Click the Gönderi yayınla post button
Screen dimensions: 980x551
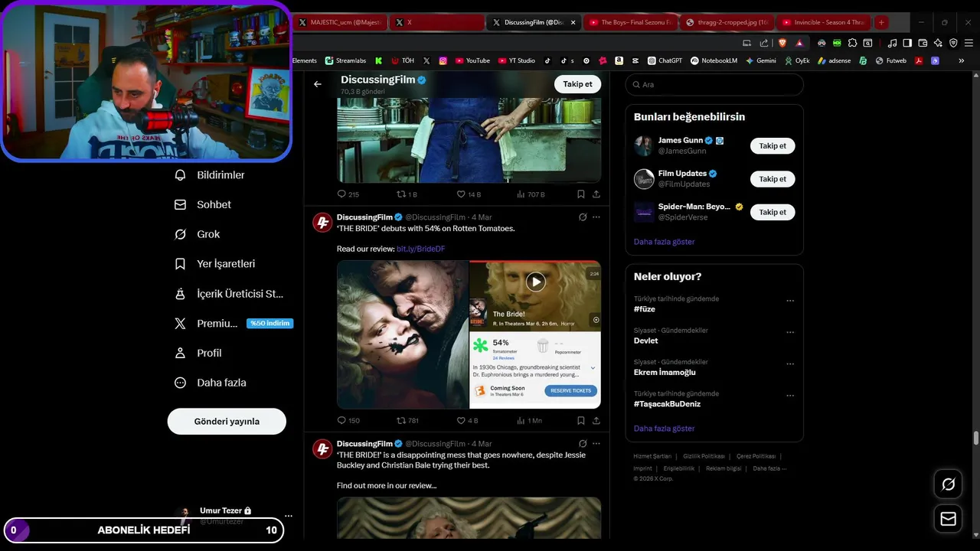pyautogui.click(x=227, y=422)
